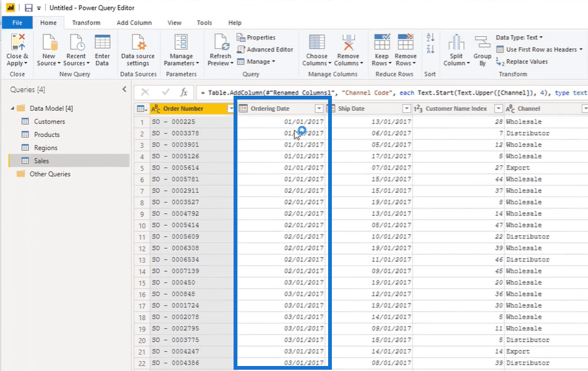
Task: Open the Advanced Editor
Action: point(265,49)
